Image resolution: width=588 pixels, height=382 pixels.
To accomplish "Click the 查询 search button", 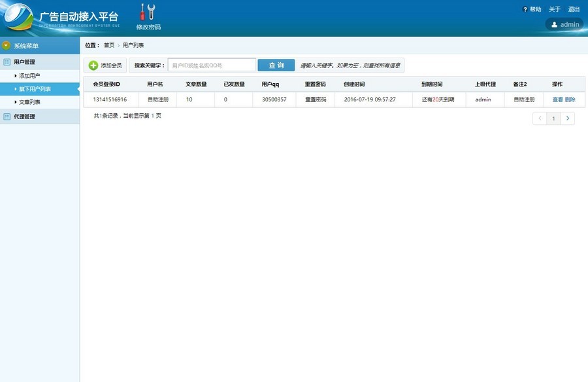I will 276,65.
